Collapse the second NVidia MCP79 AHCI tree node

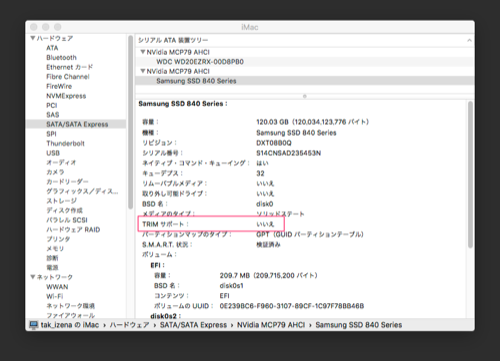tap(143, 71)
